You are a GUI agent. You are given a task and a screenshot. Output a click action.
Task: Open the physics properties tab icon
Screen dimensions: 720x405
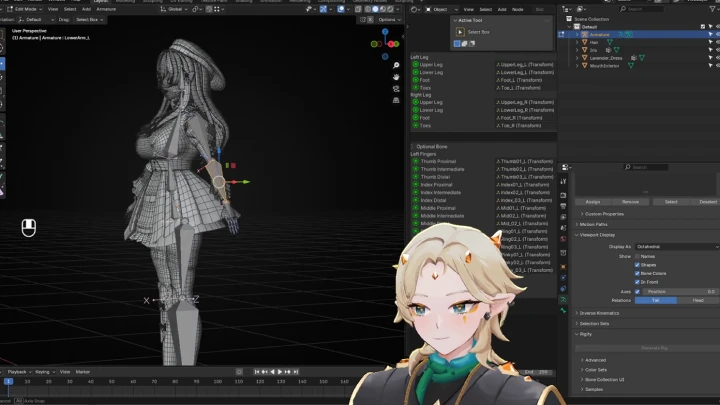[x=563, y=278]
